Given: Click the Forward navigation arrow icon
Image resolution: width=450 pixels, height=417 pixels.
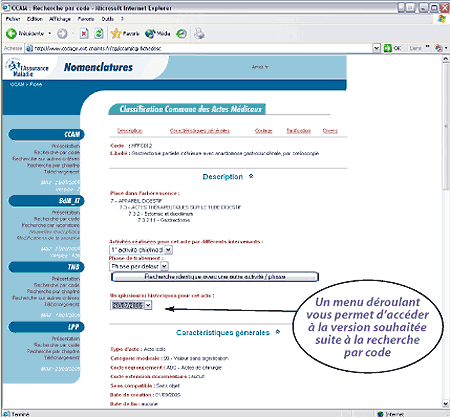Looking at the screenshot, I should pos(62,33).
